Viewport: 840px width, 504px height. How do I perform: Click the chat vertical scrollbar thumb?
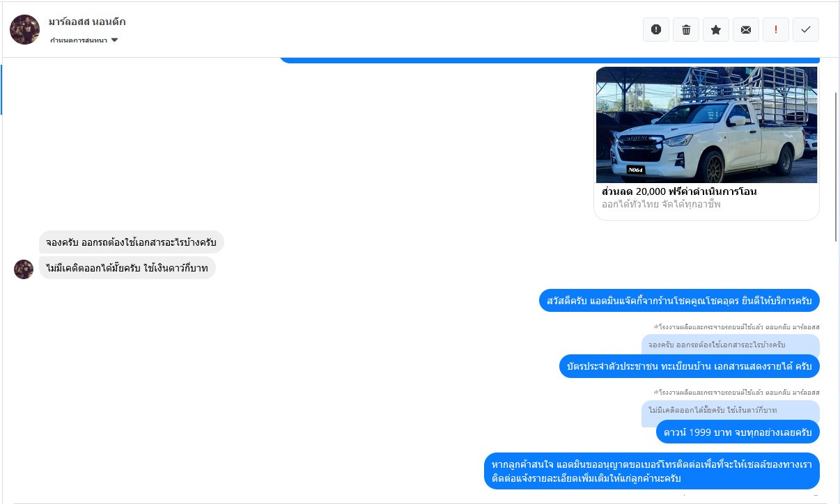point(836,166)
